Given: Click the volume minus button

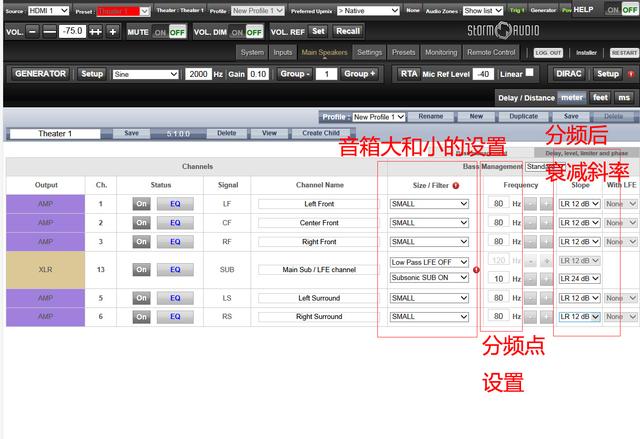Looking at the screenshot, I should [x=31, y=31].
